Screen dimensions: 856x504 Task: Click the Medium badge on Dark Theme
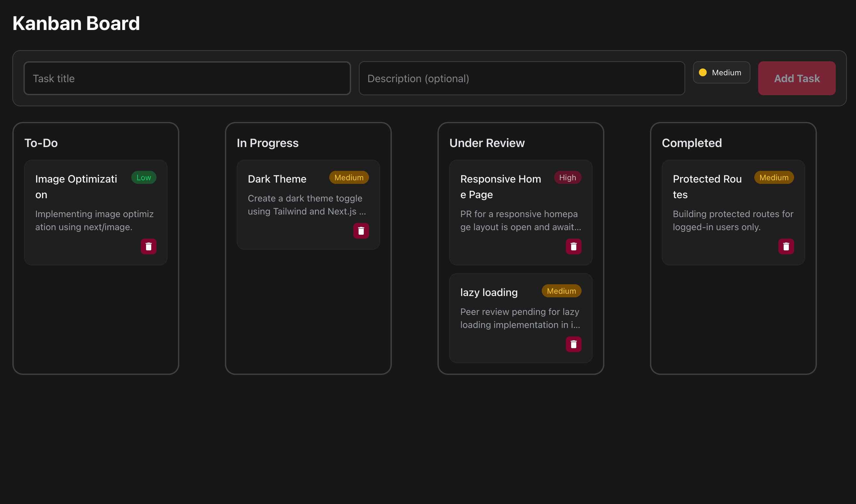(348, 177)
